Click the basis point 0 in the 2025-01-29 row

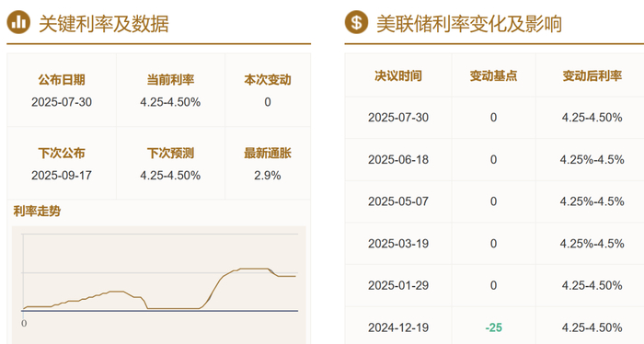click(x=493, y=285)
